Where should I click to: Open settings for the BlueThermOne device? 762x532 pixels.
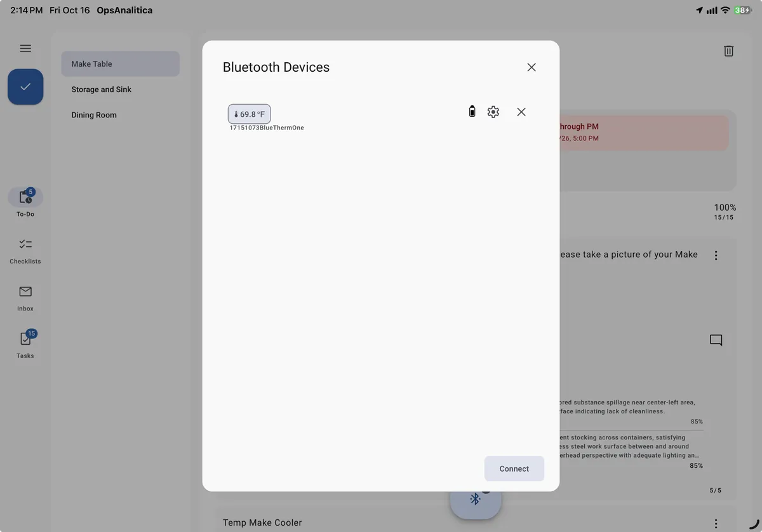[493, 112]
